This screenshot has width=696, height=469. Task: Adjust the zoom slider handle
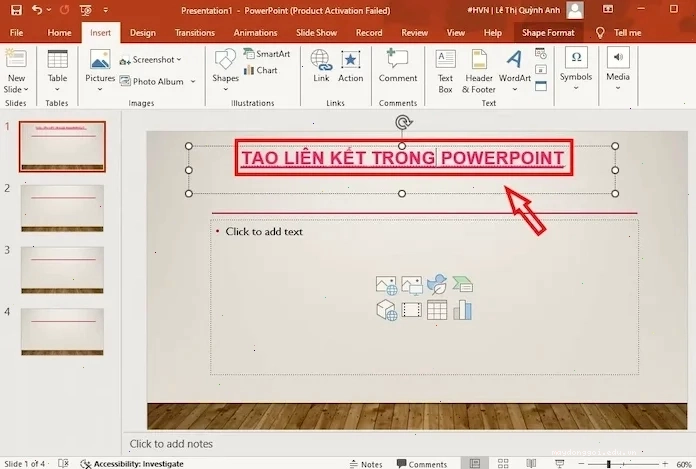coord(609,464)
